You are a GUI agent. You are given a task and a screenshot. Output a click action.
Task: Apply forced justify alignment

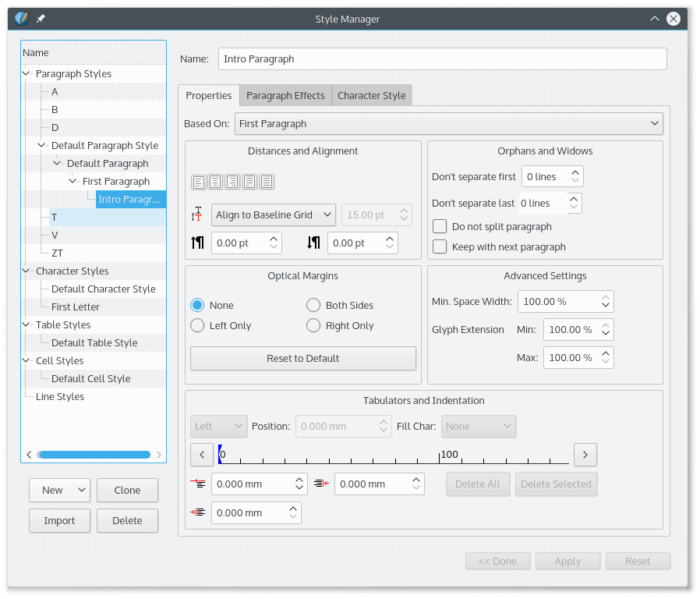(x=266, y=181)
